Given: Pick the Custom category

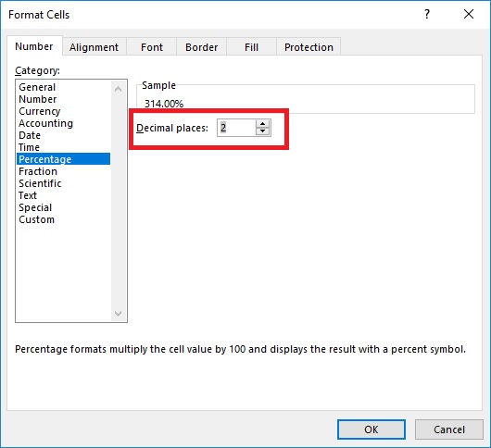Looking at the screenshot, I should pos(37,219).
